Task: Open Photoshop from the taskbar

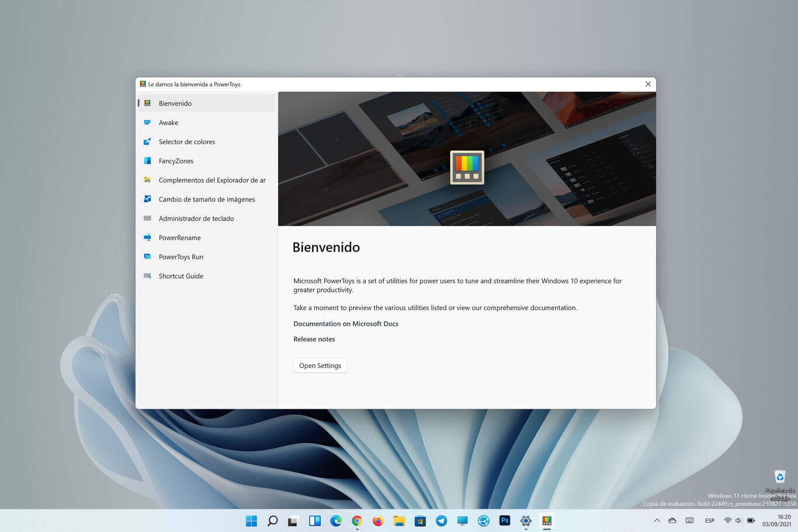Action: point(505,521)
